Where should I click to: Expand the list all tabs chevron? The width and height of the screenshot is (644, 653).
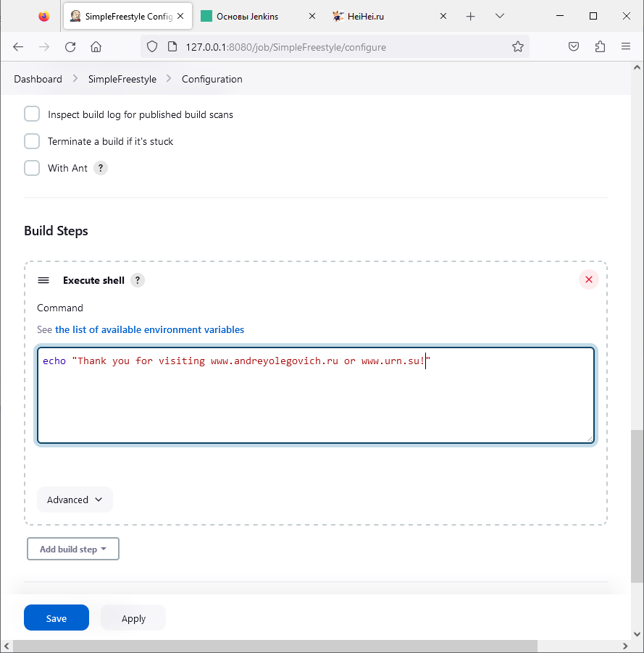click(x=500, y=16)
